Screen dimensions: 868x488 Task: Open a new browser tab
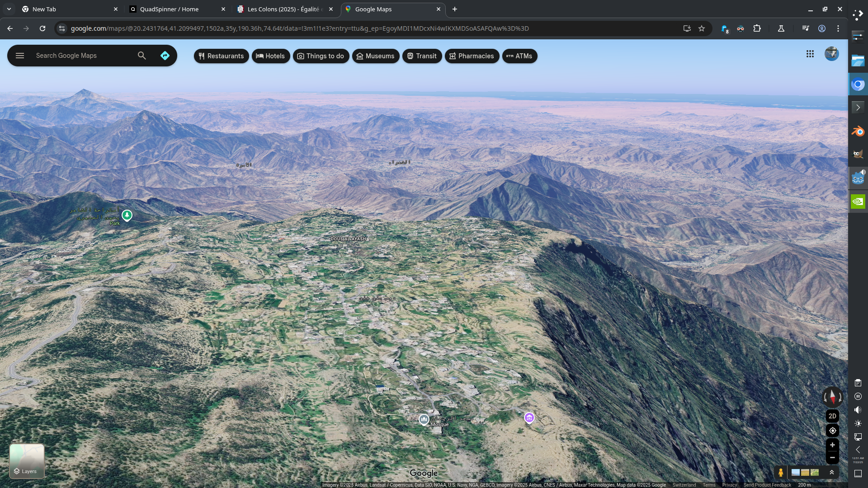[x=455, y=9]
